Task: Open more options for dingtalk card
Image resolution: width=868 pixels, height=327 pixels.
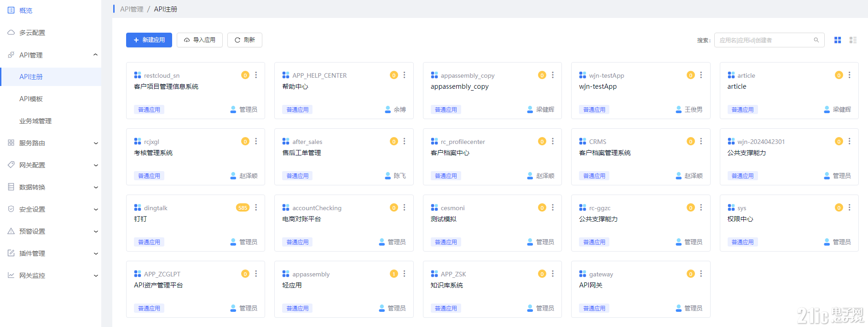Action: coord(256,207)
